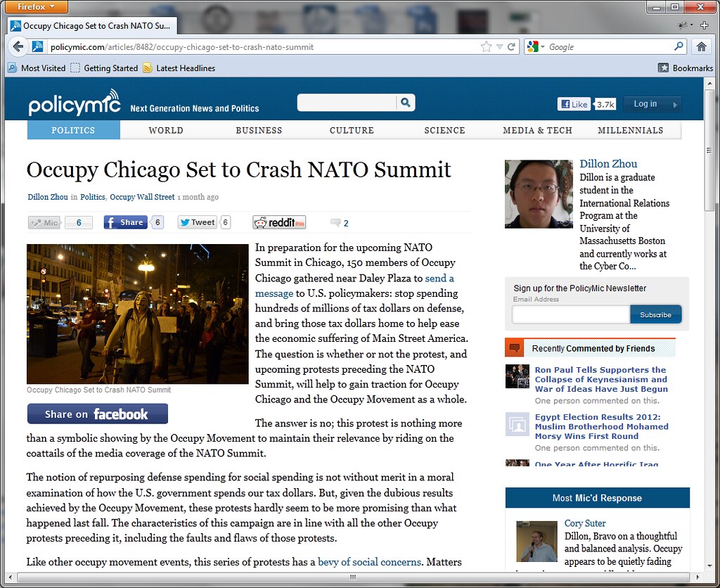
Task: Click the Ron Paul article thumbnail
Action: pos(517,376)
